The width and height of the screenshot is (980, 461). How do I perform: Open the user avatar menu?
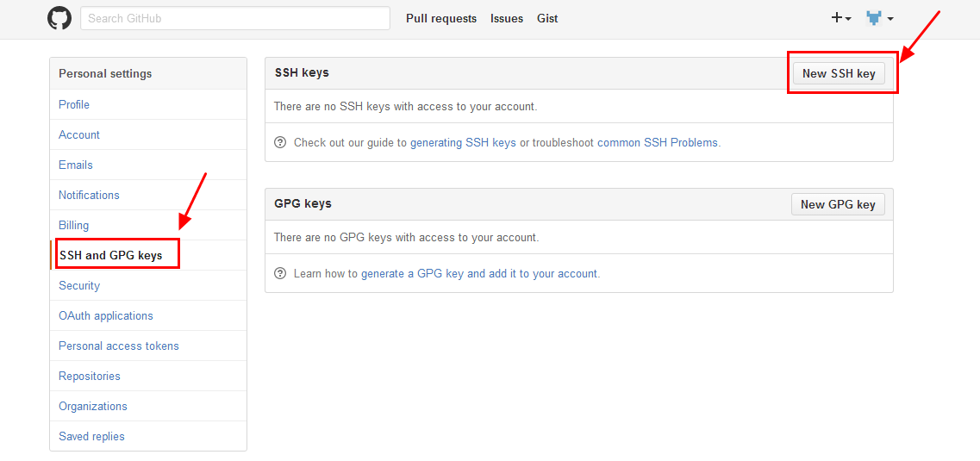[x=880, y=18]
